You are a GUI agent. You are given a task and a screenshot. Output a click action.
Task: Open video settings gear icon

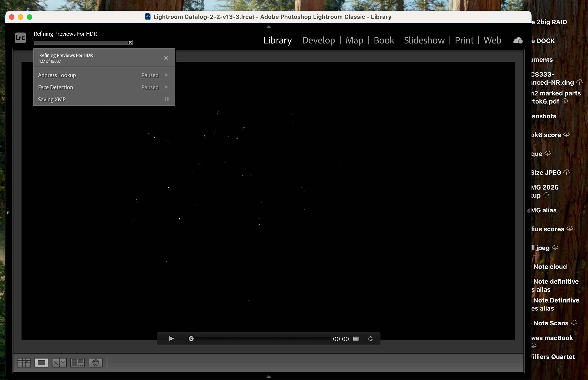click(370, 339)
